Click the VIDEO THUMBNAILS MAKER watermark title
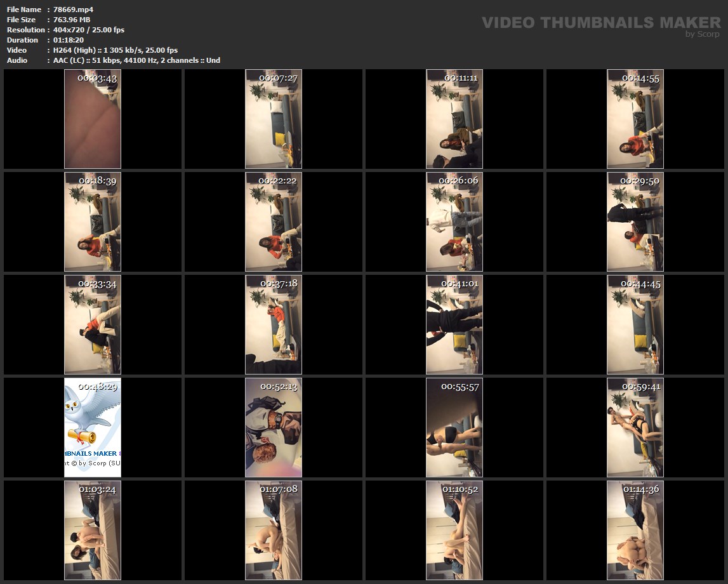Screen dimensions: 728x584 click(x=600, y=22)
